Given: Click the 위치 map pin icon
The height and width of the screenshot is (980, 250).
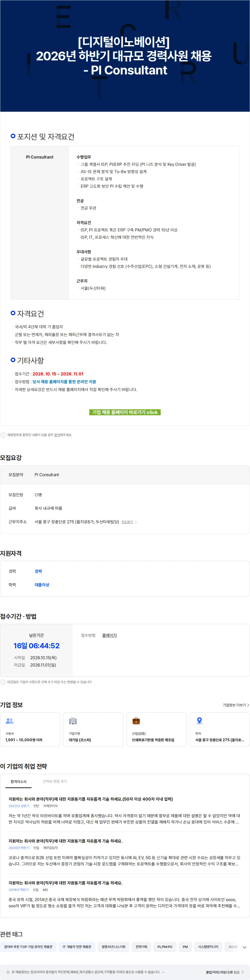Looking at the screenshot, I should click(x=199, y=721).
